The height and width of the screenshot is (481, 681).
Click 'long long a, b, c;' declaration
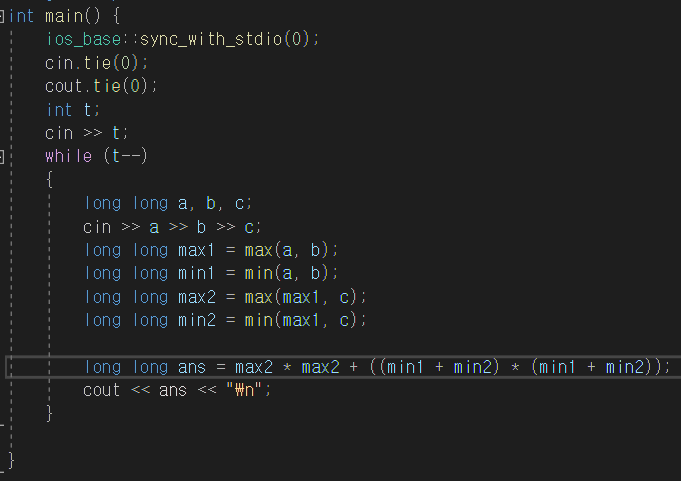(x=168, y=203)
